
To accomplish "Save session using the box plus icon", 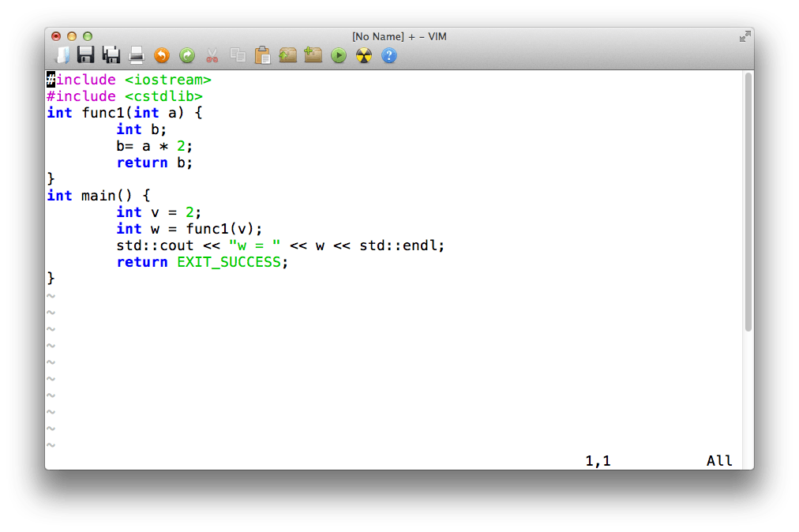I will click(x=313, y=55).
